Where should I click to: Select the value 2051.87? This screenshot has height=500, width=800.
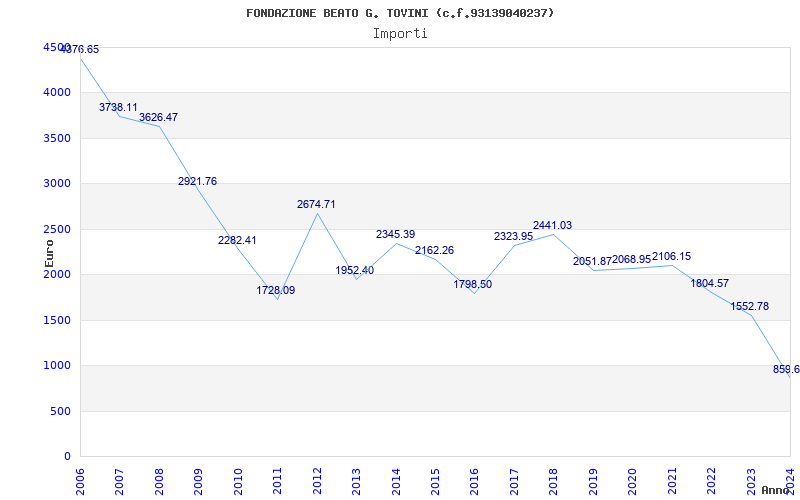(592, 261)
